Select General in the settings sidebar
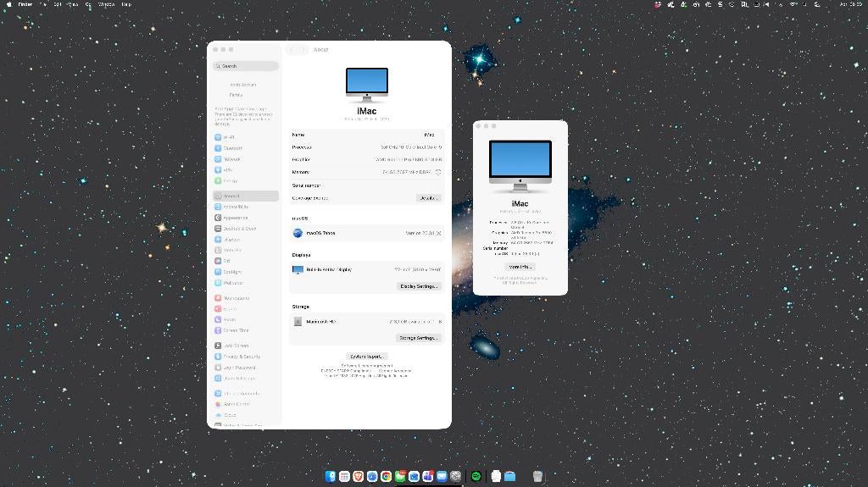868x487 pixels. [x=245, y=196]
